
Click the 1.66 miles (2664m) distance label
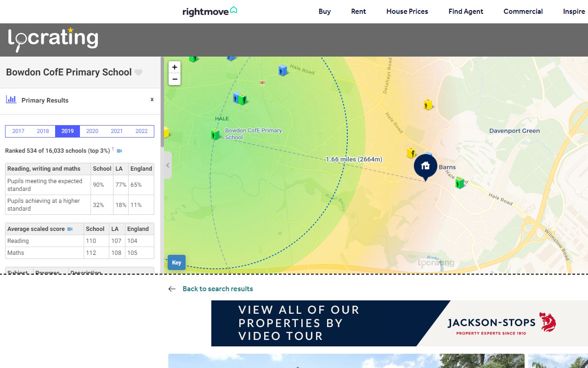pos(354,159)
